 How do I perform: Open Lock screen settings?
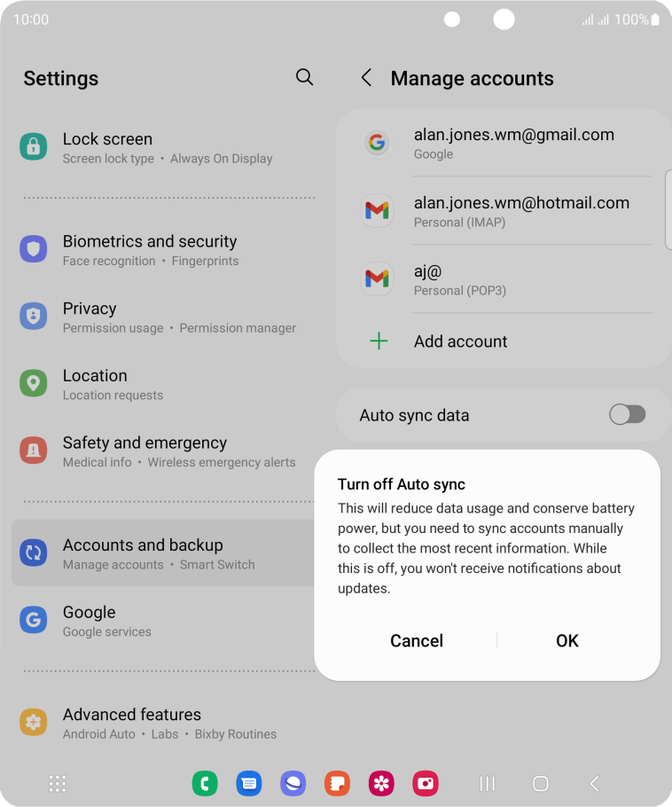(x=168, y=148)
